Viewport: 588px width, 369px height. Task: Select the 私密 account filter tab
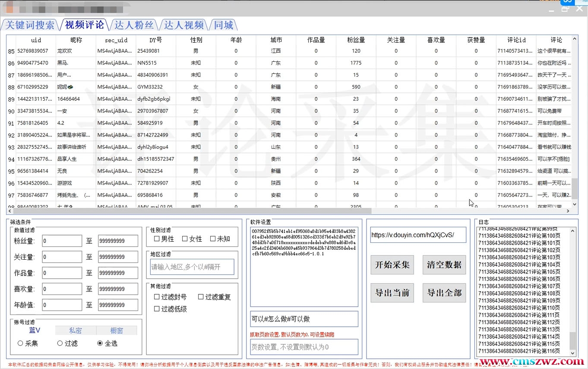[x=76, y=331]
